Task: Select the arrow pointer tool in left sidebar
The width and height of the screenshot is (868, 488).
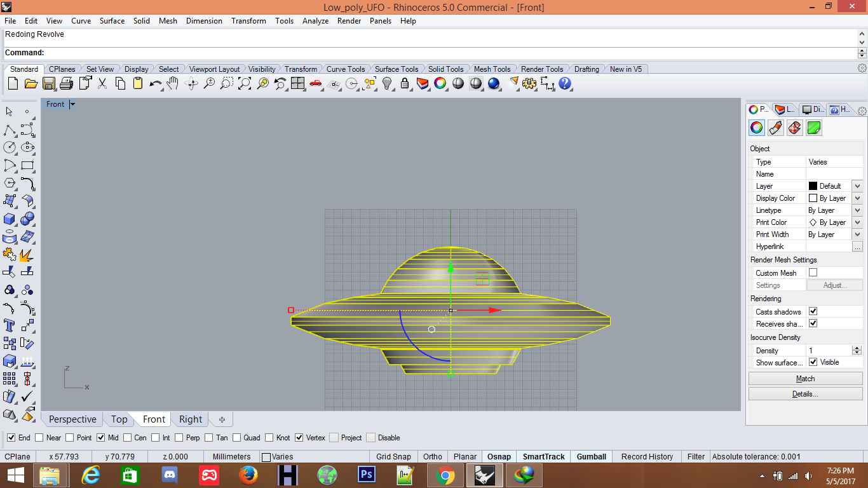Action: pos(10,111)
